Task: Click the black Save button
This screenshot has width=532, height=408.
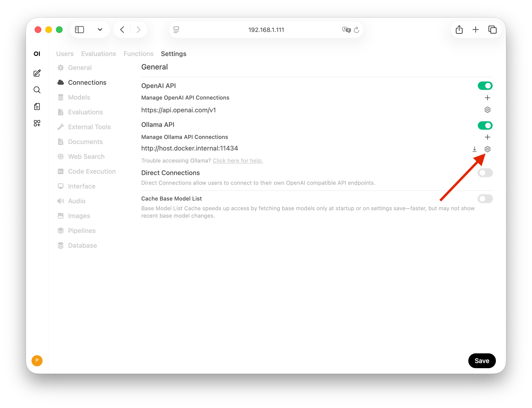Action: tap(482, 361)
